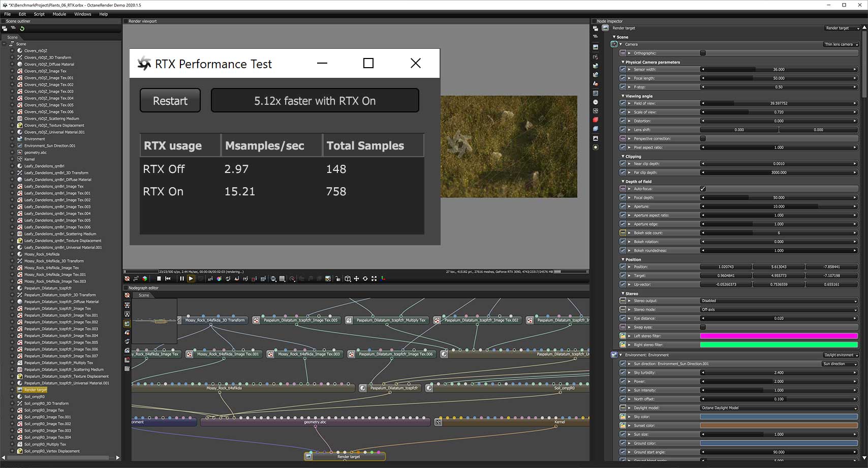Click the padlock viewport lock icon
Screen dimensions: 868x468
tap(338, 279)
